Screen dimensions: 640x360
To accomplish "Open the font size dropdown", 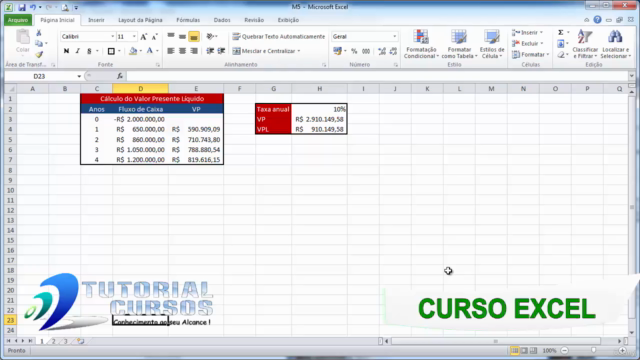I will (134, 37).
